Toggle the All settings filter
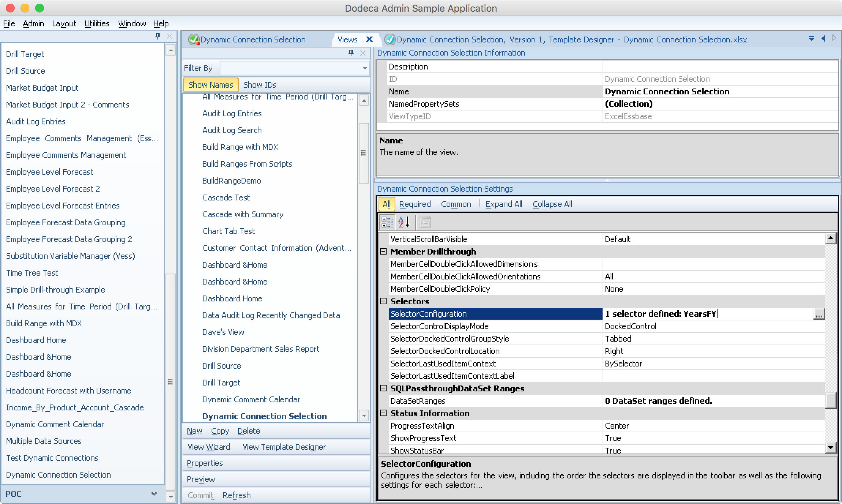 point(387,204)
